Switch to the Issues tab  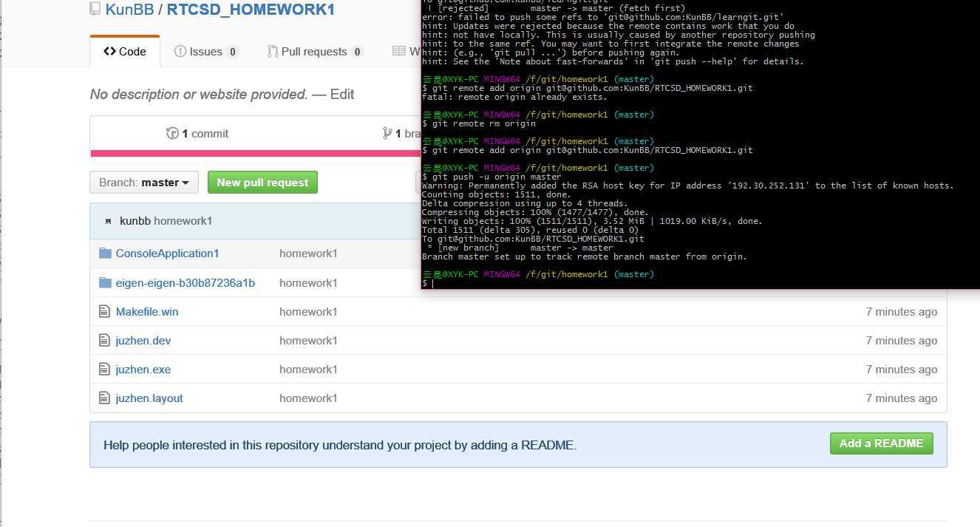(x=206, y=52)
